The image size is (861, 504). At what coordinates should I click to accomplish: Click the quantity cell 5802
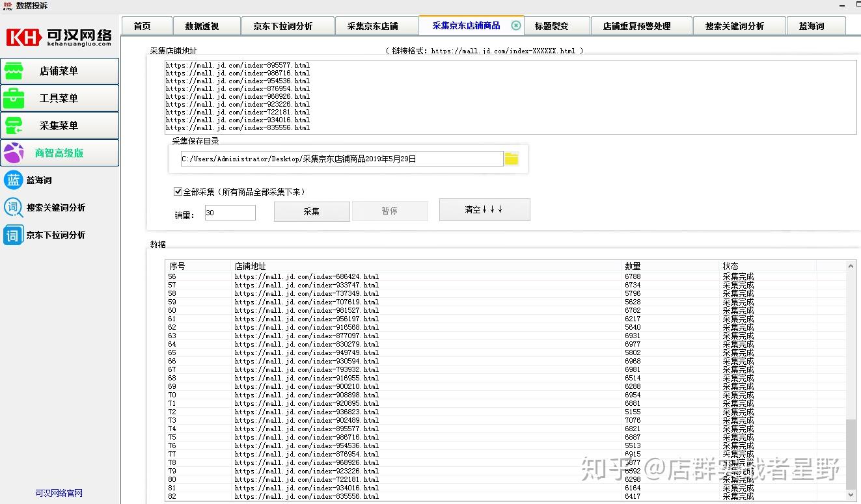tap(633, 352)
